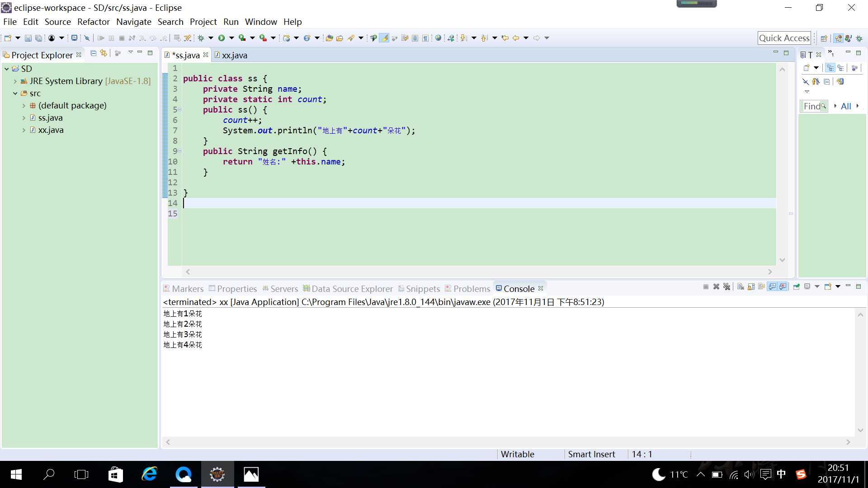Select the xx.java file in Project Explorer
The height and width of the screenshot is (488, 868).
[51, 129]
